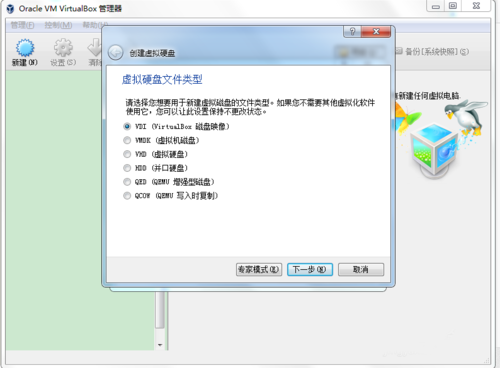Click the snapshots (备份[系统快照]) icon
500x368 pixels.
tap(399, 51)
